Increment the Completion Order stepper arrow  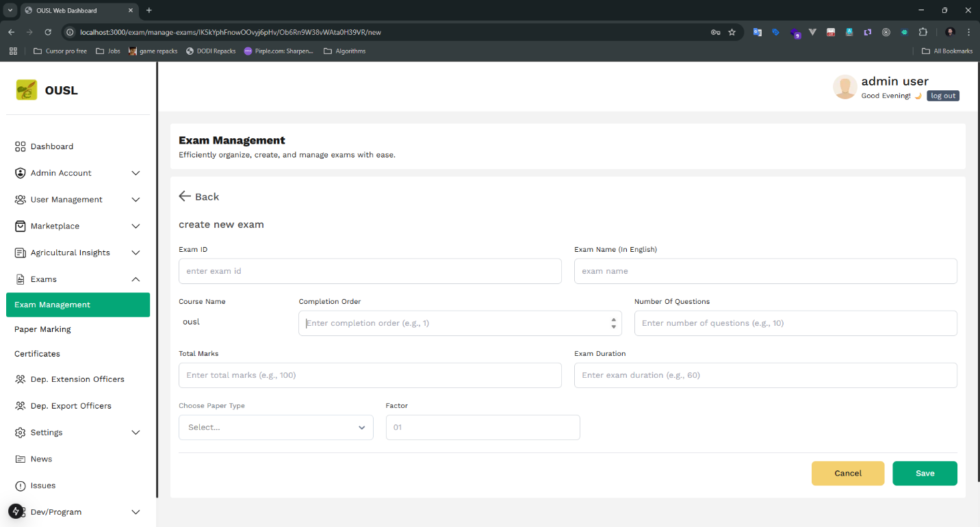[614, 319]
